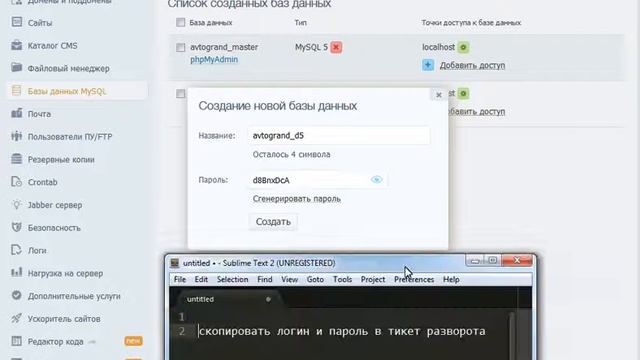Image resolution: width=640 pixels, height=360 pixels.
Task: Toggle password visibility eye icon
Action: tap(376, 180)
